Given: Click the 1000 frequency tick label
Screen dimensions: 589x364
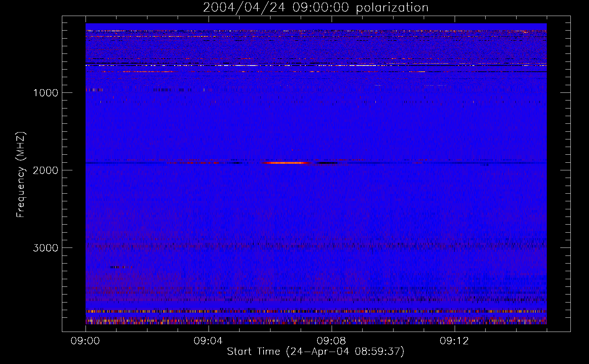Looking at the screenshot, I should point(46,92).
